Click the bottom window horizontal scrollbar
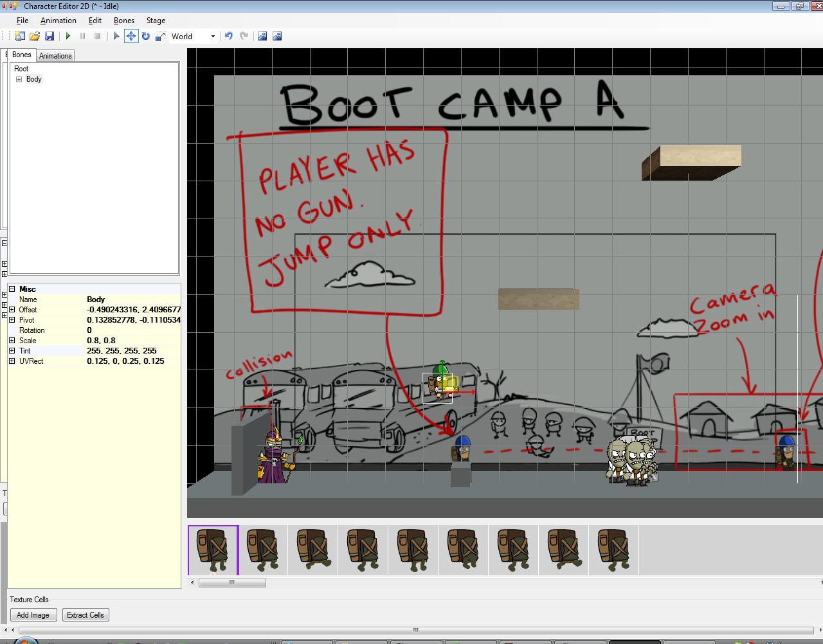Image resolution: width=823 pixels, height=644 pixels. (415, 630)
